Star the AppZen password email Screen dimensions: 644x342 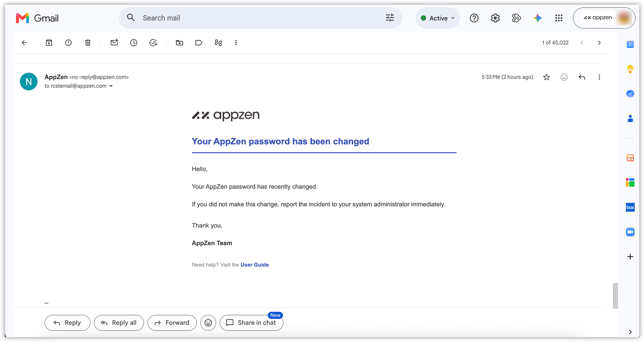[546, 77]
